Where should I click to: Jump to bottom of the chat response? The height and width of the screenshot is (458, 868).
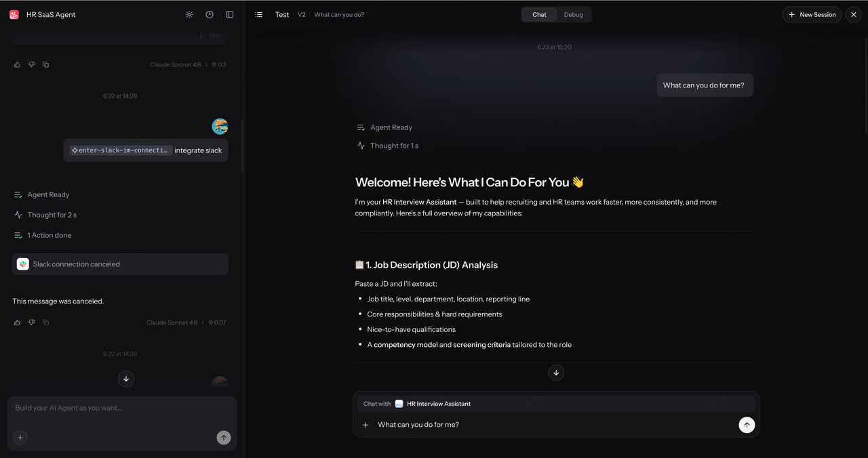(x=556, y=373)
